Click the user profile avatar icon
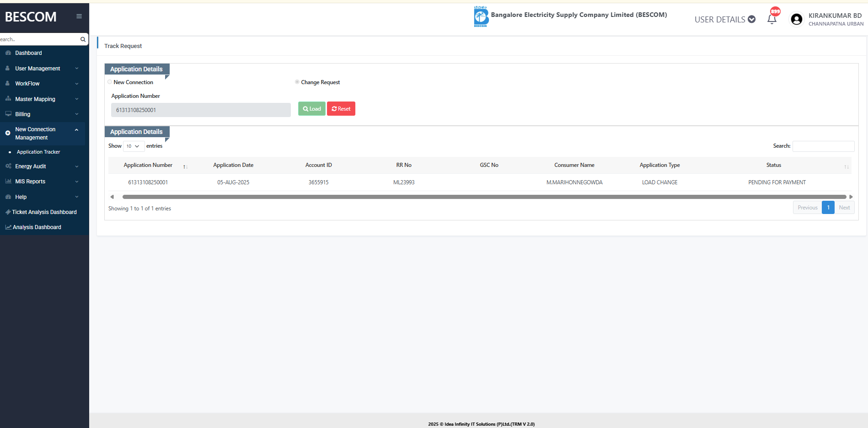The image size is (868, 428). point(796,19)
